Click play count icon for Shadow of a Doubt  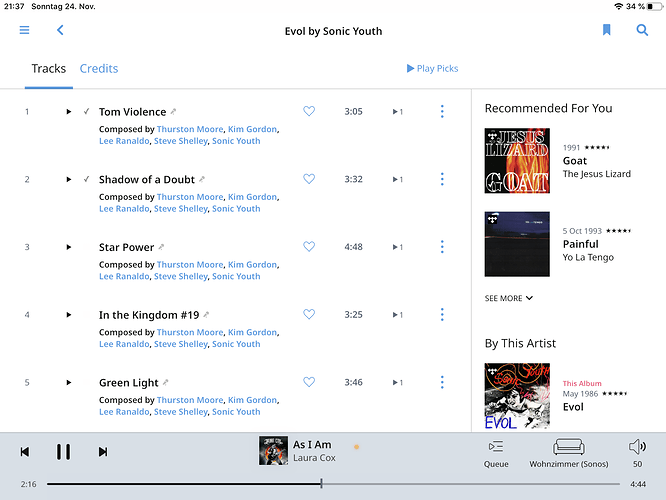point(398,179)
